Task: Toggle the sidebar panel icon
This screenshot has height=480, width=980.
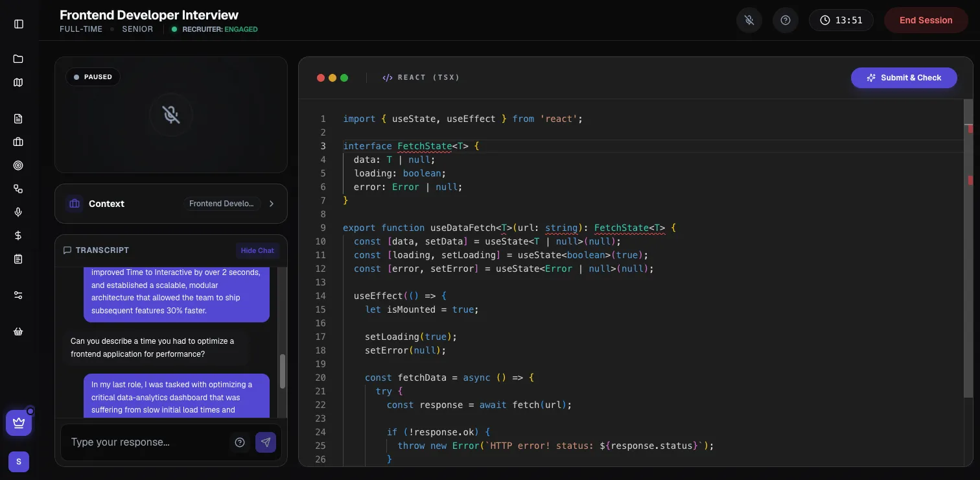Action: tap(19, 24)
